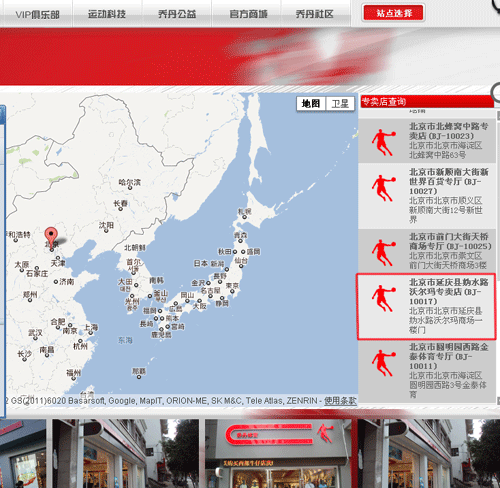This screenshot has width=500, height=488.
Task: Select the 专卖店查询 panel header
Action: [427, 101]
